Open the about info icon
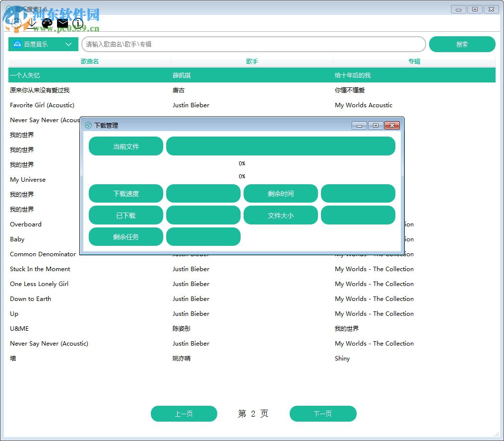 [78, 23]
